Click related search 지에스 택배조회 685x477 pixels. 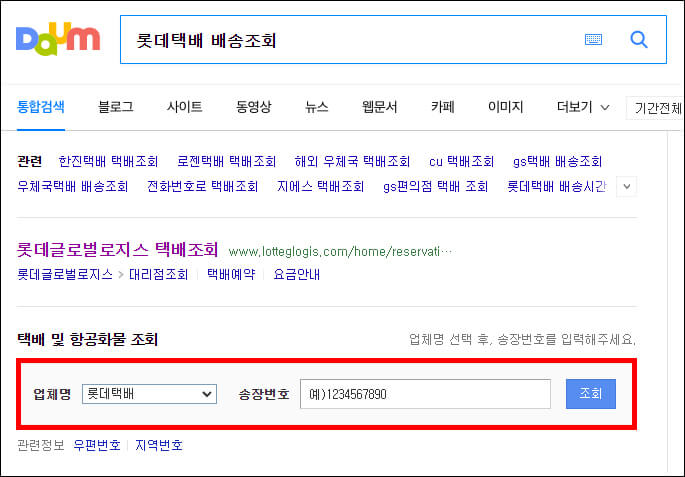(x=321, y=187)
